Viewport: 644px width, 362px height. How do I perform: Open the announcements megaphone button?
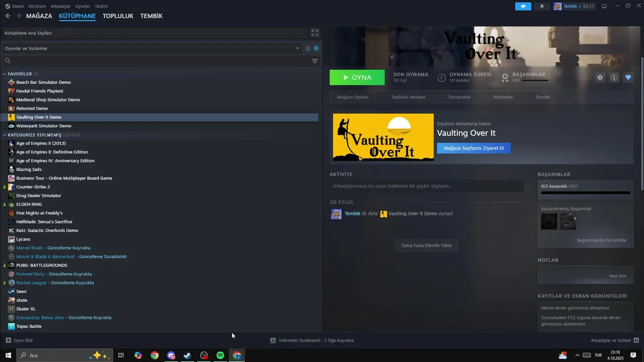(x=523, y=6)
